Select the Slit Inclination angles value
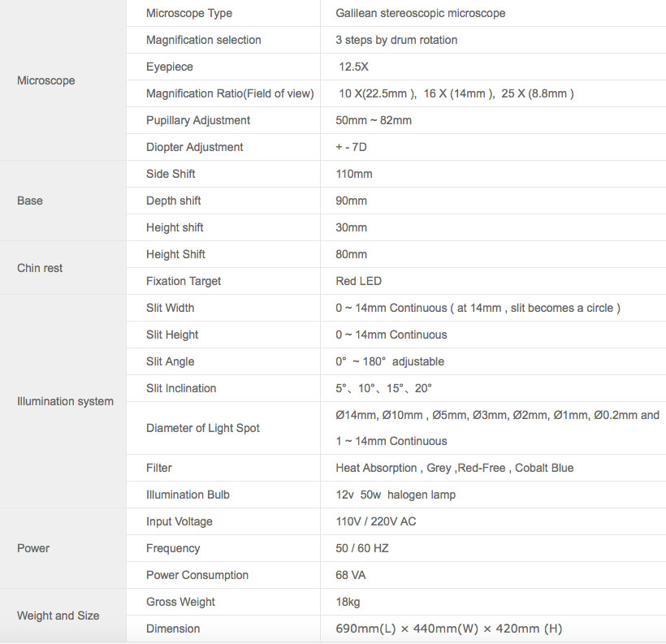Screen dimensions: 666x644 coord(384,388)
